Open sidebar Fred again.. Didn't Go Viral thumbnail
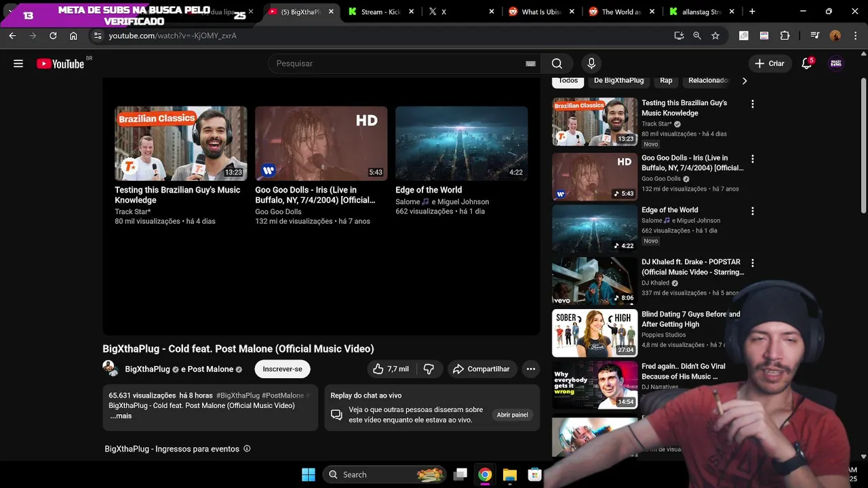 tap(595, 385)
